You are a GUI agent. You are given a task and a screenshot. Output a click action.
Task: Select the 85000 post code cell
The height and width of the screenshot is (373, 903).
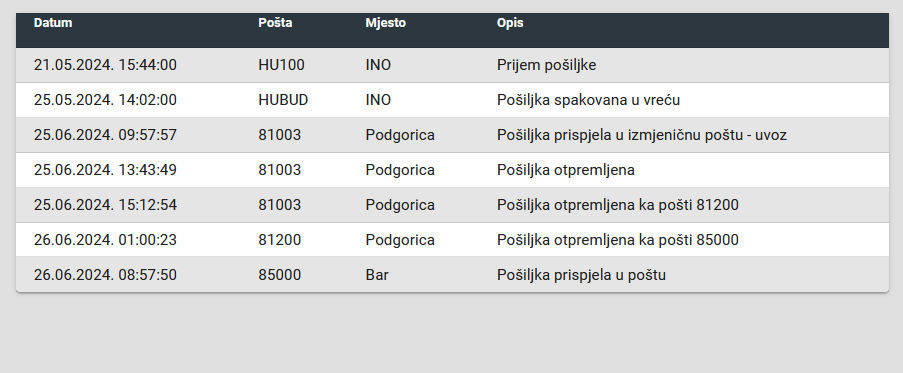[x=279, y=275]
